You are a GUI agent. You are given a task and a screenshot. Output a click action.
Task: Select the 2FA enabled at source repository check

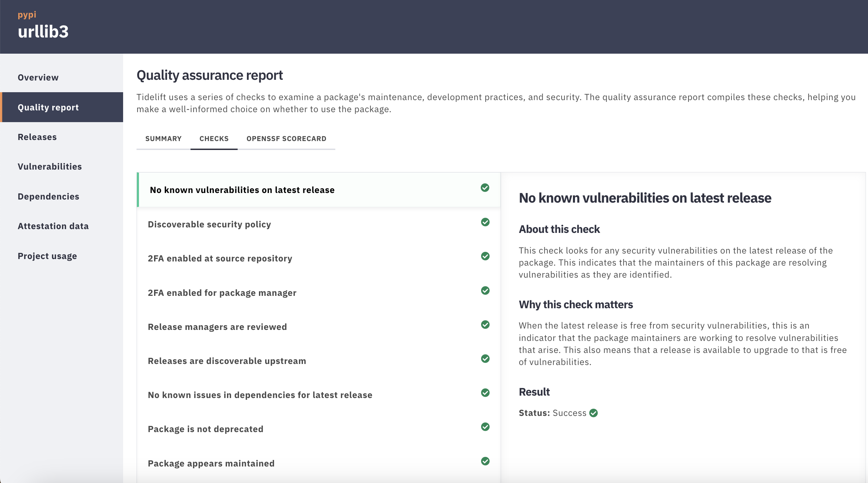click(x=319, y=258)
